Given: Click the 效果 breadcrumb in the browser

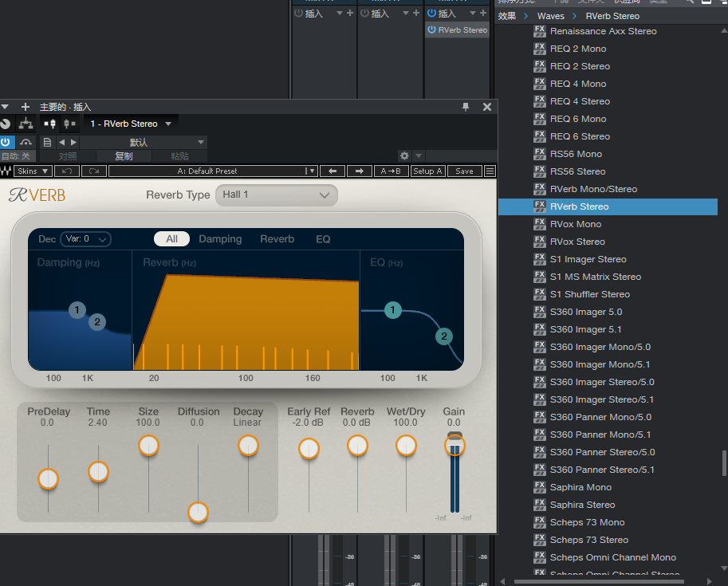Looking at the screenshot, I should coord(507,16).
